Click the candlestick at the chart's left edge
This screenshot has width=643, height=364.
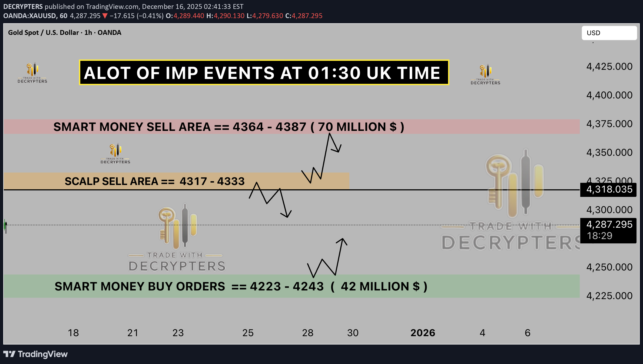5,225
